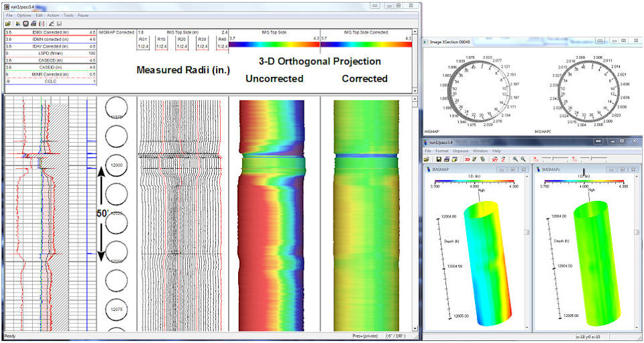The image size is (644, 343).
Task: Click the grayed save disk icon in the main log toolbar
Action: click(59, 24)
